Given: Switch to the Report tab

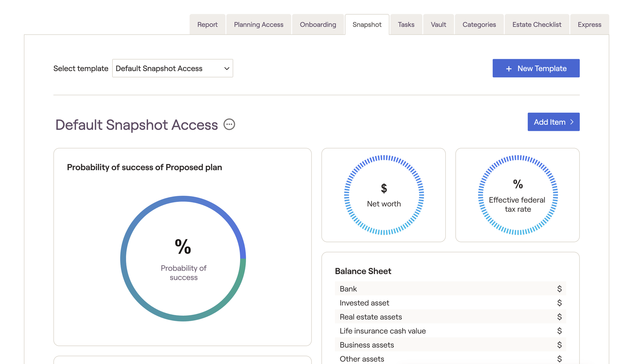Looking at the screenshot, I should (x=207, y=25).
